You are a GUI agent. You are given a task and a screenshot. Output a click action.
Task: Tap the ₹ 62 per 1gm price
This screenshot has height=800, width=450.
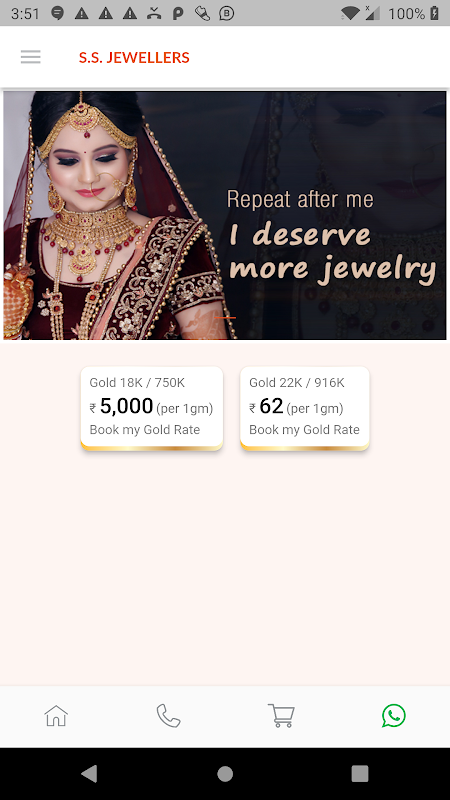(296, 407)
